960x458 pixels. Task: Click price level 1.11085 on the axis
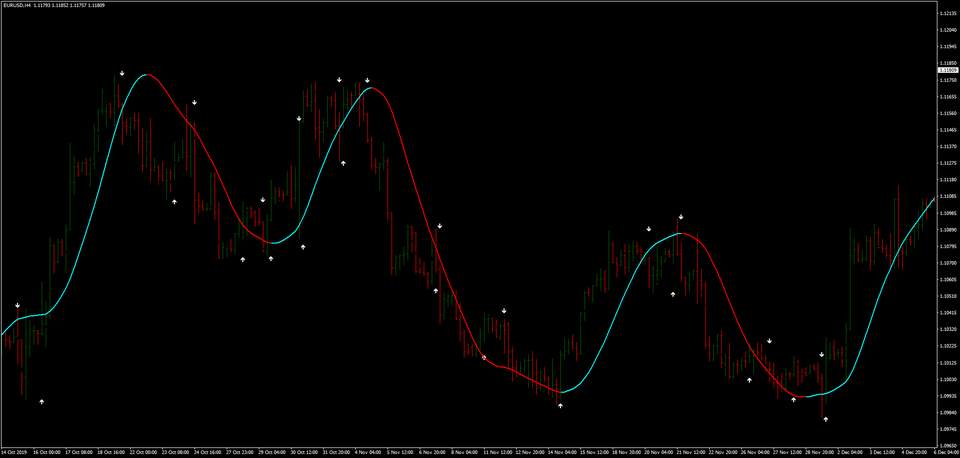948,196
